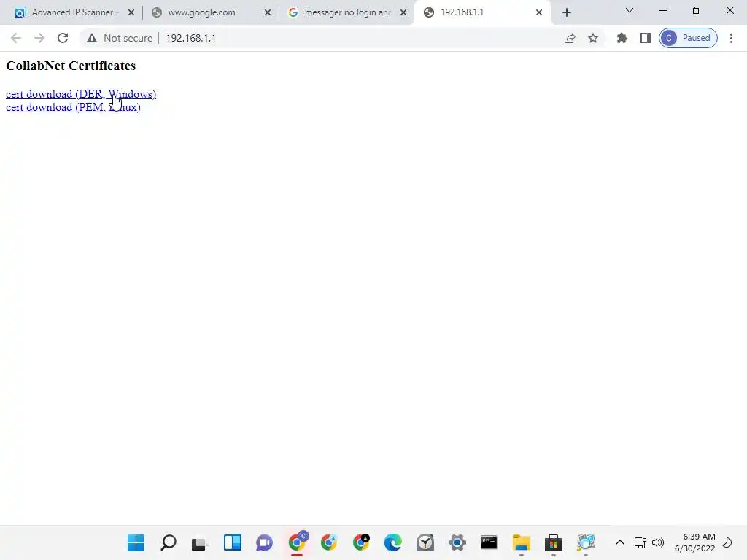This screenshot has width=747, height=560.
Task: Bookmark this page with the star icon
Action: 592,38
